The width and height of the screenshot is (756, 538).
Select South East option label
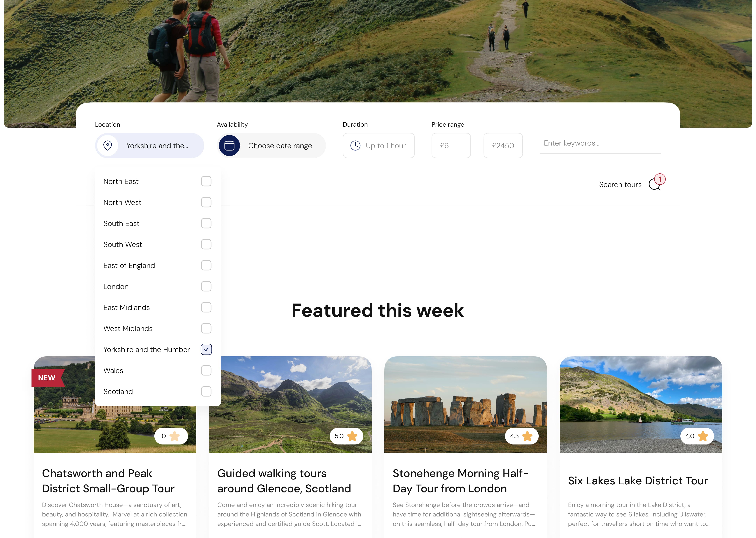point(121,223)
